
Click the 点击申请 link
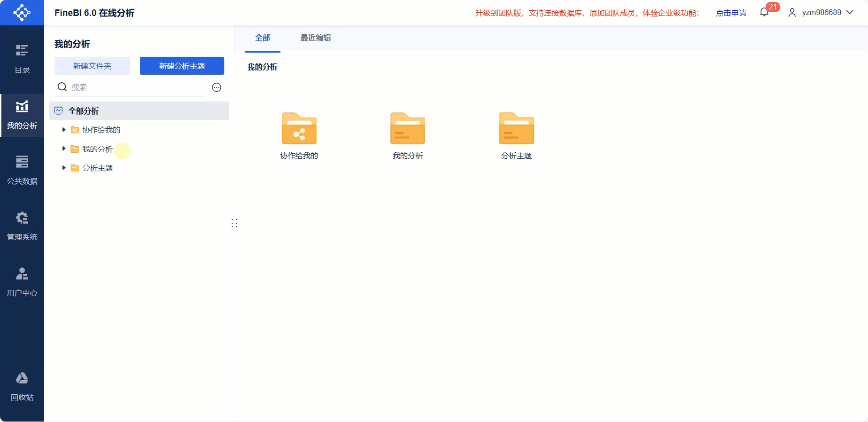coord(731,13)
